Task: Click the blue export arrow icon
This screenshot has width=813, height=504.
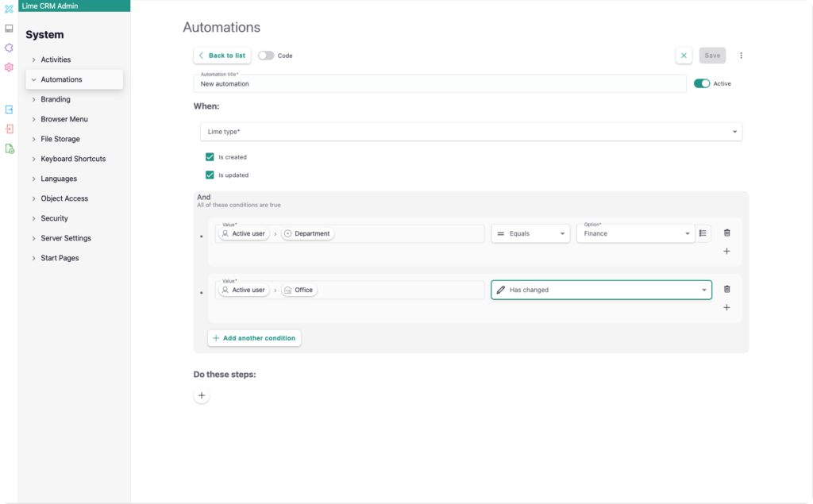Action: pyautogui.click(x=9, y=110)
